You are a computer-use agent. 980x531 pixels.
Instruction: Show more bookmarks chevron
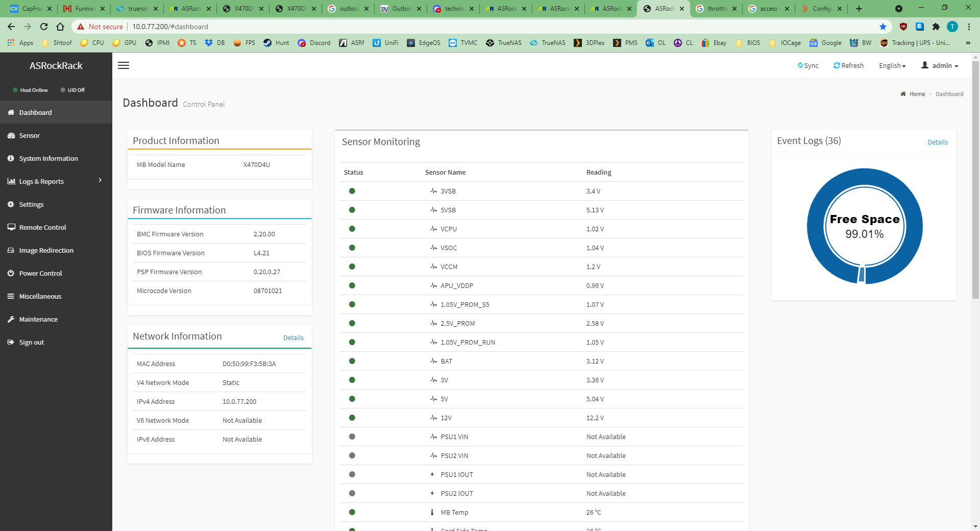coord(968,43)
